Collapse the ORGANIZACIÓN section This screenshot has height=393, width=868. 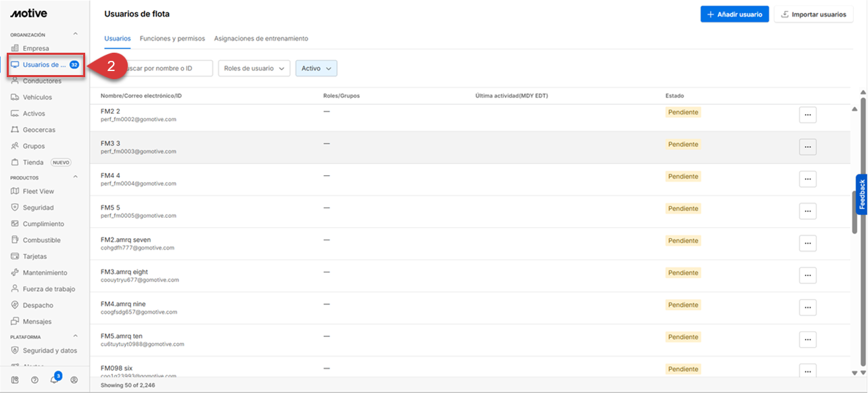coord(75,34)
